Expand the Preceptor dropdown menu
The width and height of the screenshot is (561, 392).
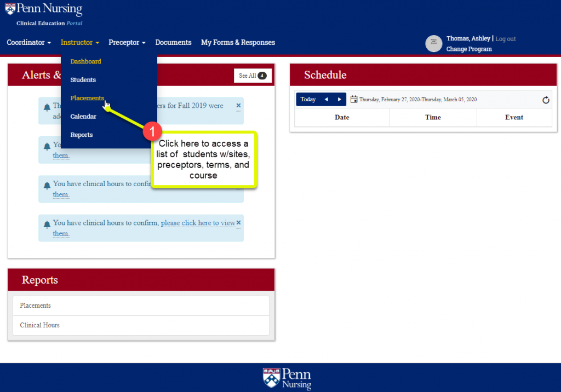[x=127, y=42]
